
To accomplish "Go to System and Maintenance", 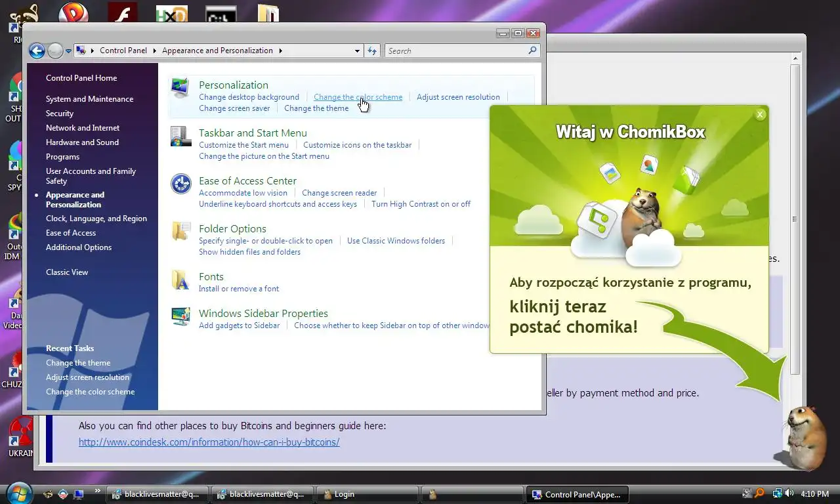I will tap(89, 99).
